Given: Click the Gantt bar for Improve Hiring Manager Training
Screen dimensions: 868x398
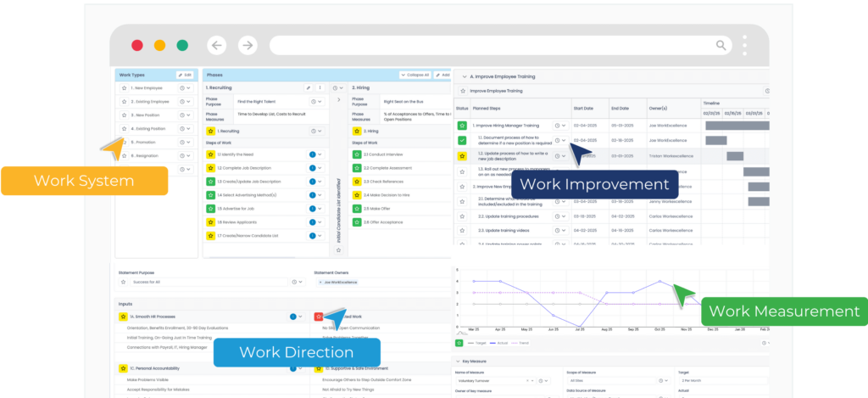Looking at the screenshot, I should coord(737,126).
